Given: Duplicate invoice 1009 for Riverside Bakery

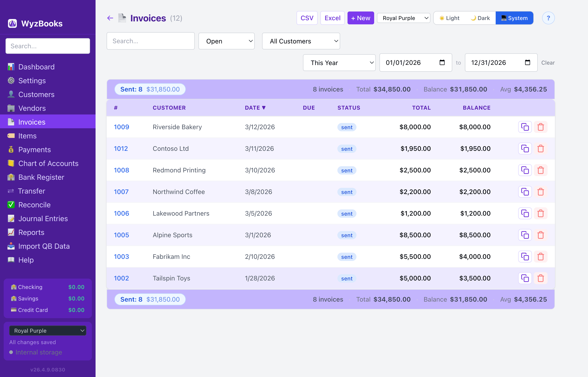Looking at the screenshot, I should pyautogui.click(x=525, y=127).
